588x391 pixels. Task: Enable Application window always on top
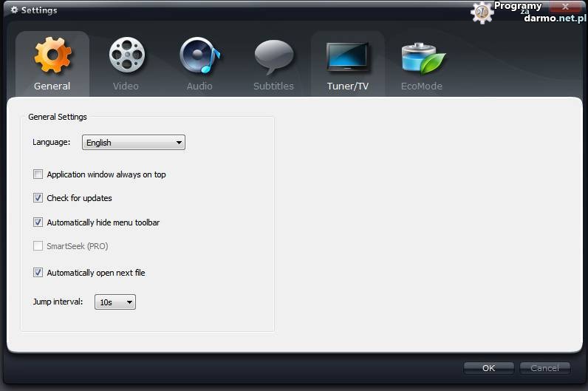coord(38,174)
